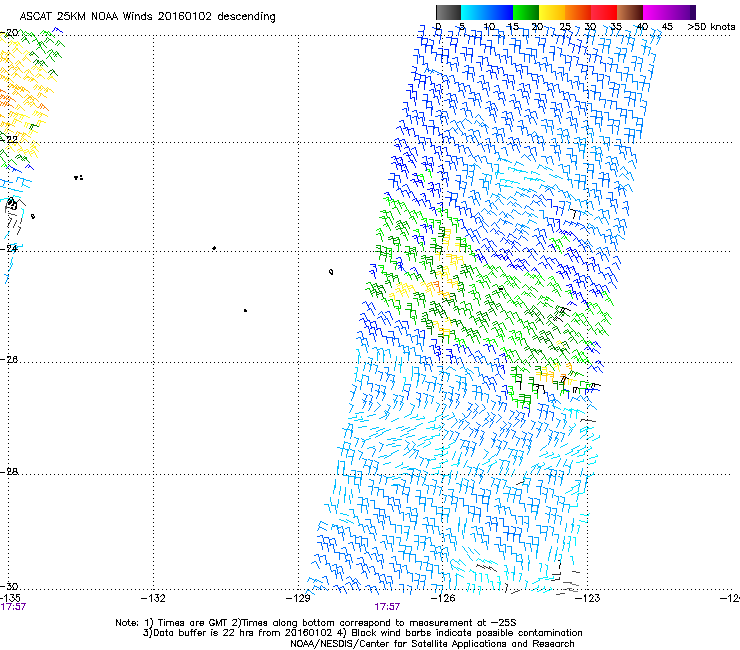The height and width of the screenshot is (650, 740).
Task: Pick the red 30–35 knot legend swatch
Action: click(604, 12)
